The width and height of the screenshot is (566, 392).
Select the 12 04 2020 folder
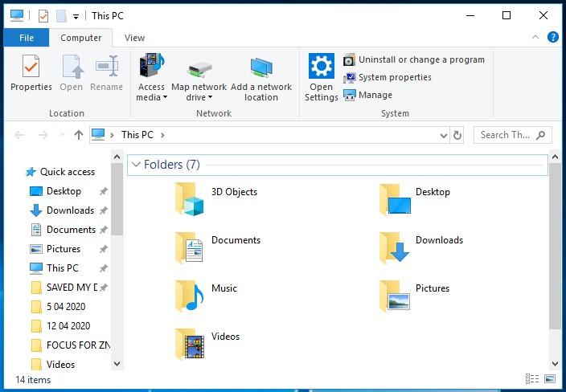pyautogui.click(x=60, y=326)
